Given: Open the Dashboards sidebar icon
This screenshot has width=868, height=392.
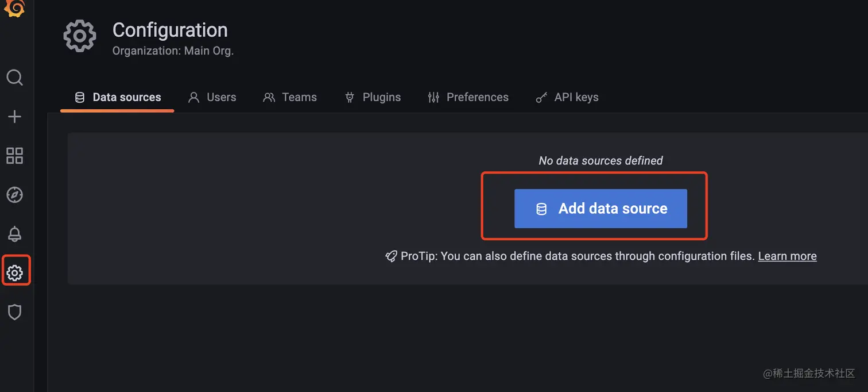Looking at the screenshot, I should pyautogui.click(x=15, y=155).
